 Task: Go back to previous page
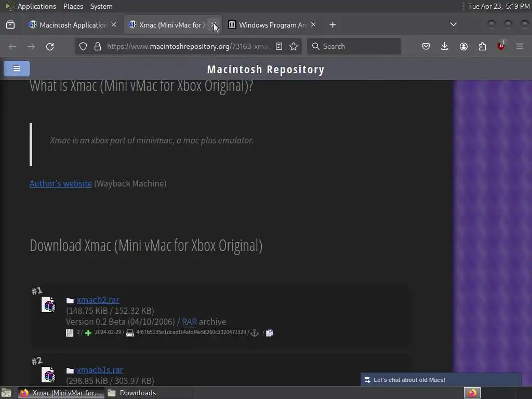point(12,46)
